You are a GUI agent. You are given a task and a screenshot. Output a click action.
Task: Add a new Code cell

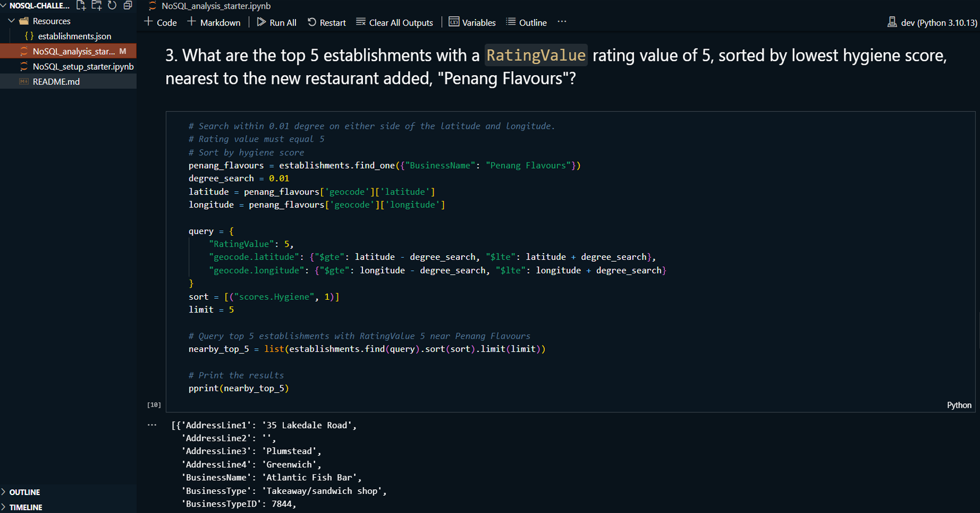tap(160, 23)
